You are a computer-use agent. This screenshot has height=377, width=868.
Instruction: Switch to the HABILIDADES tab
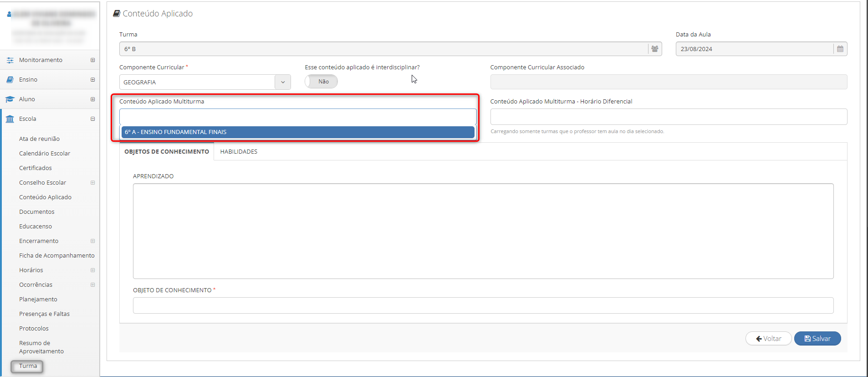click(x=239, y=152)
